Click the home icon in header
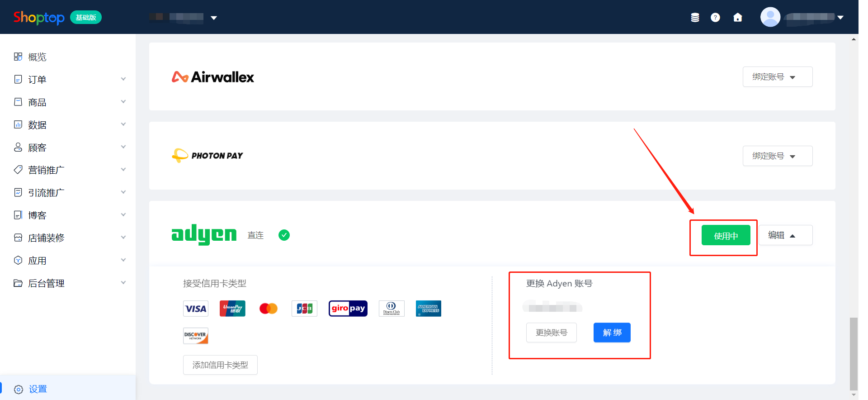The width and height of the screenshot is (868, 400). (x=738, y=18)
